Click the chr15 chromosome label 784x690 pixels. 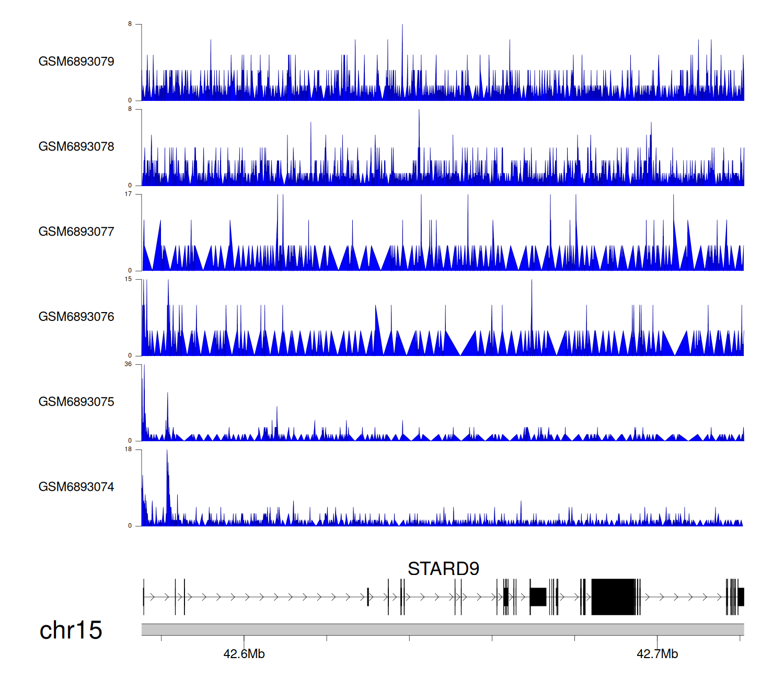click(x=71, y=630)
